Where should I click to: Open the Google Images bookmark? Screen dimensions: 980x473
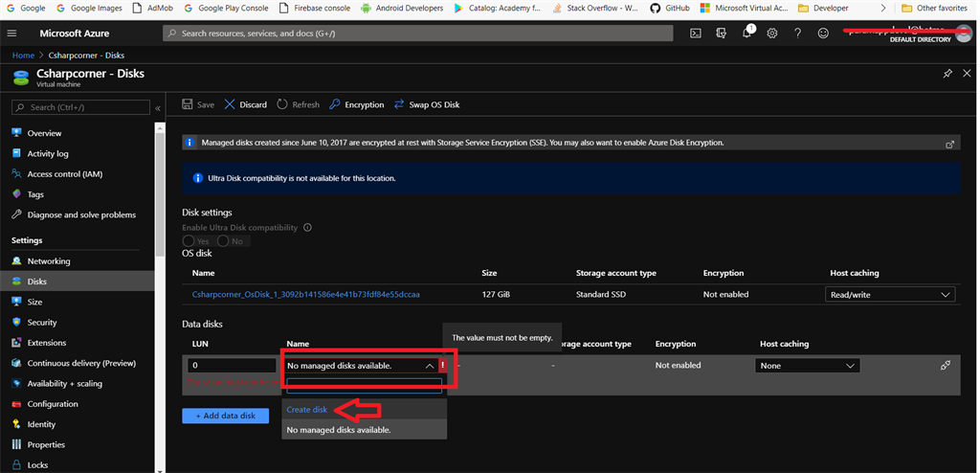point(89,8)
